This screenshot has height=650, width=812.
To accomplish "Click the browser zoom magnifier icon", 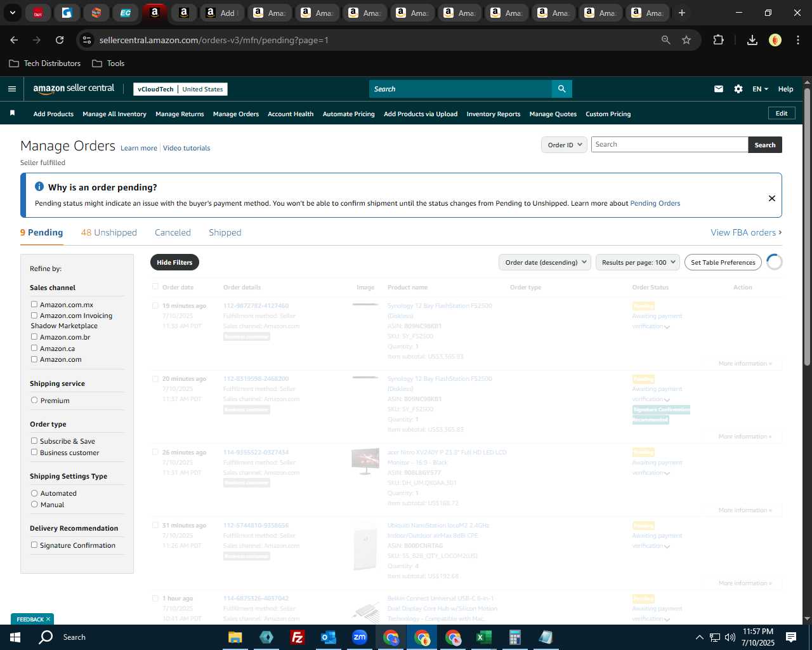I will coord(666,40).
